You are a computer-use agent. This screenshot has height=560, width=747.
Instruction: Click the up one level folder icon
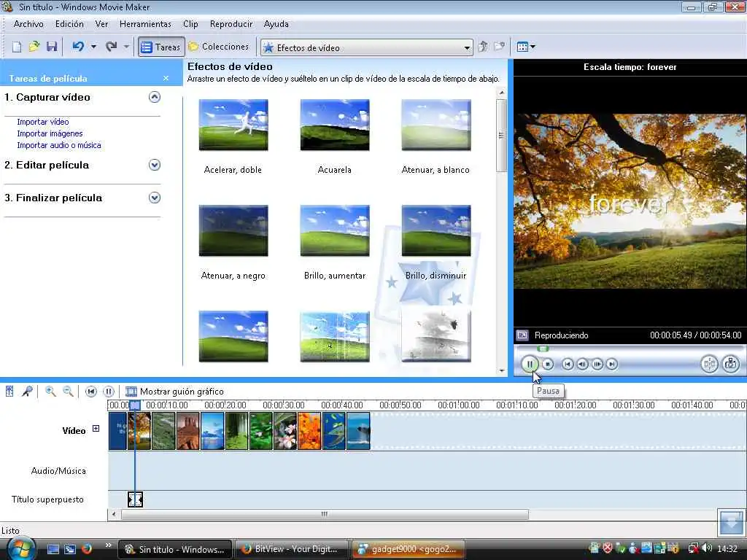tap(483, 47)
